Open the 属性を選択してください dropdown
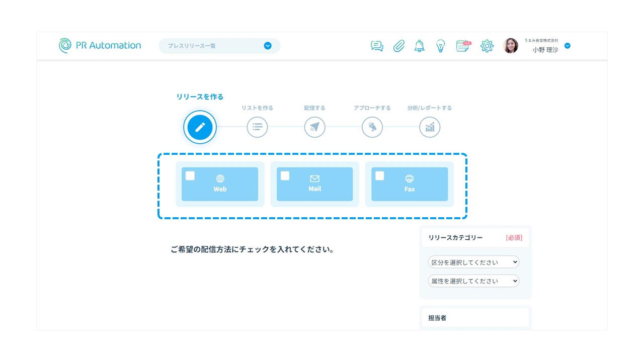Image resolution: width=644 pixels, height=362 pixels. click(x=473, y=281)
